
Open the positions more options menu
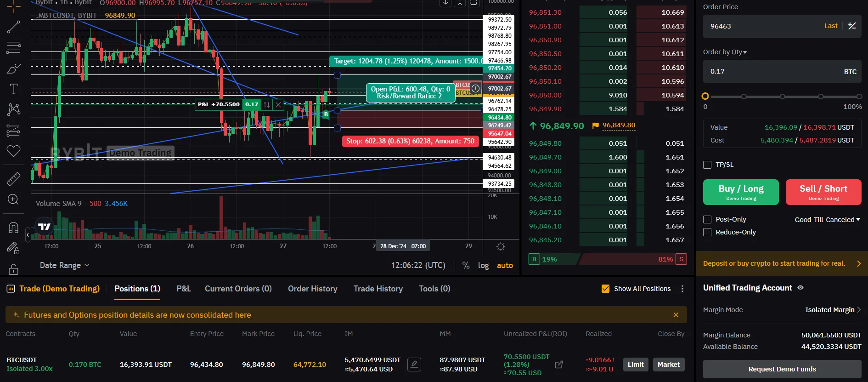(682, 289)
